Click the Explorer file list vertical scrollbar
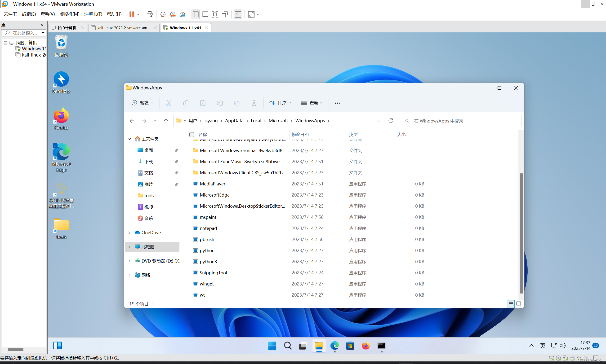 tap(521, 233)
